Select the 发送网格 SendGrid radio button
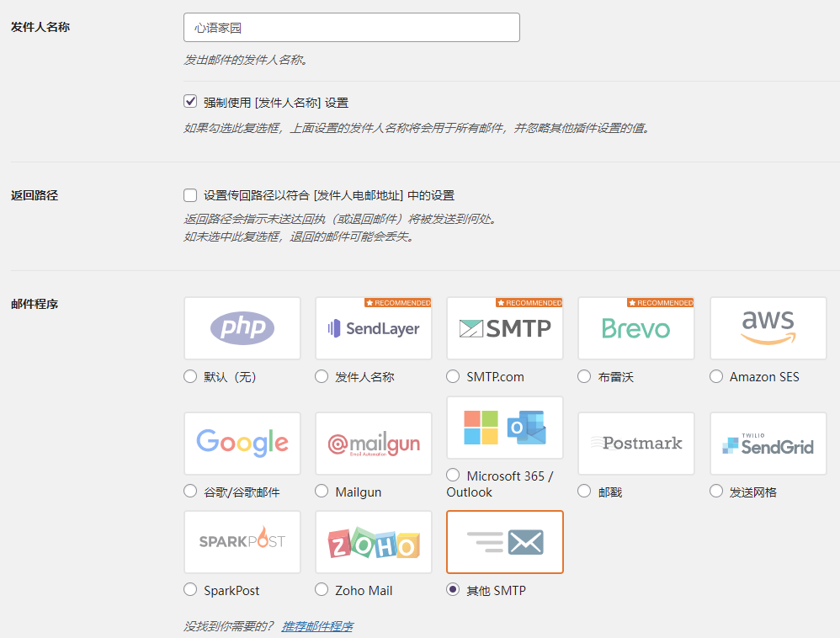Image resolution: width=840 pixels, height=638 pixels. point(716,492)
